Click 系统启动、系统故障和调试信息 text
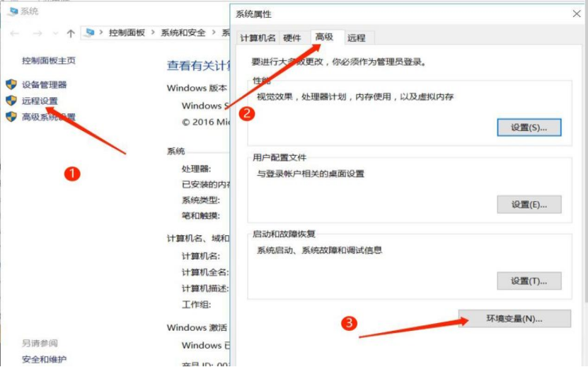This screenshot has height=367, width=588. click(x=320, y=250)
